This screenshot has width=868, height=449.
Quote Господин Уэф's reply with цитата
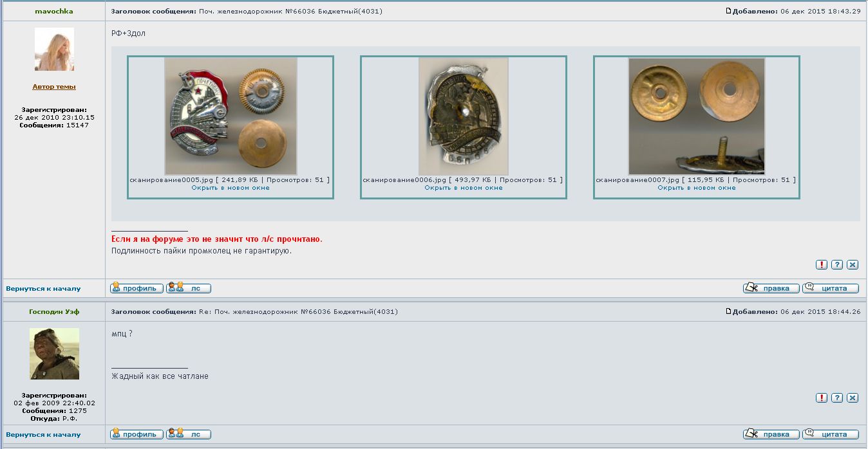tap(830, 434)
